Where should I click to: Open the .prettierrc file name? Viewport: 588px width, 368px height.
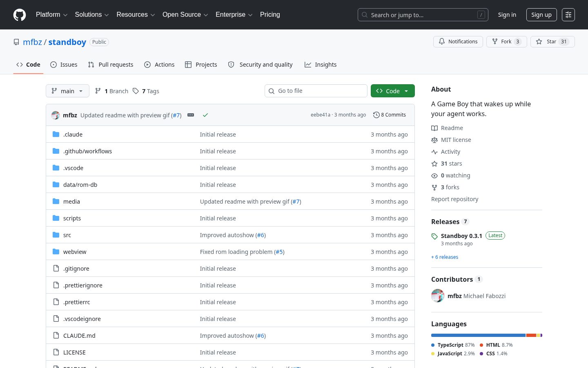pyautogui.click(x=77, y=302)
